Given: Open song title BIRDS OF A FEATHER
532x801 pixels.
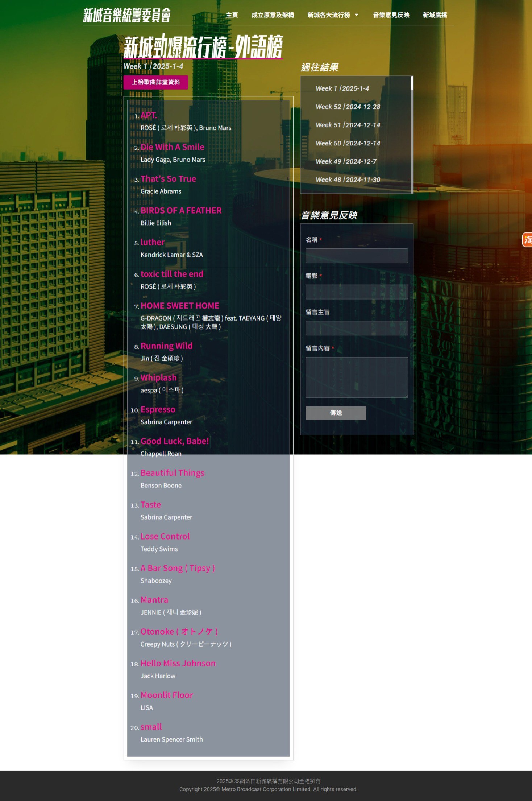Looking at the screenshot, I should (x=181, y=210).
